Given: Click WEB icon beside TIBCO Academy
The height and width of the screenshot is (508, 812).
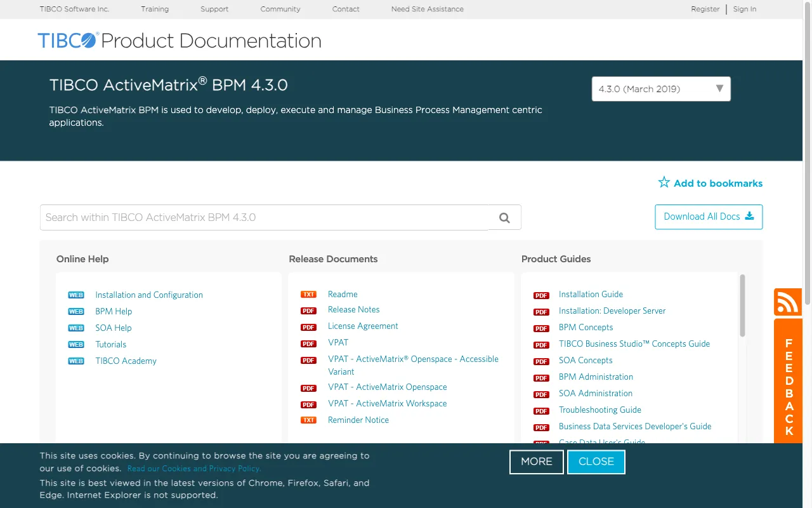Looking at the screenshot, I should tap(76, 361).
